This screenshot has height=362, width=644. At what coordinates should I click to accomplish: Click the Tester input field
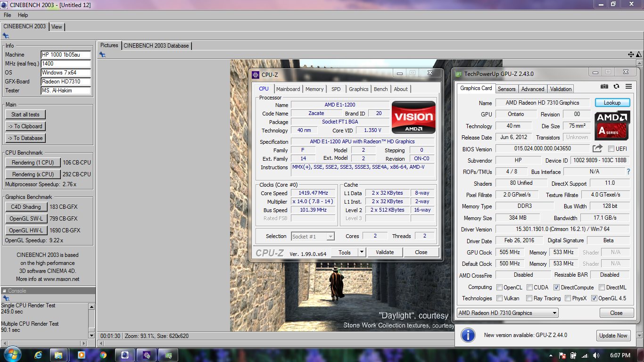pos(66,90)
